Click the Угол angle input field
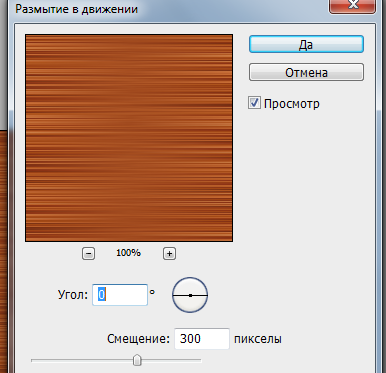386x373 pixels. point(120,295)
